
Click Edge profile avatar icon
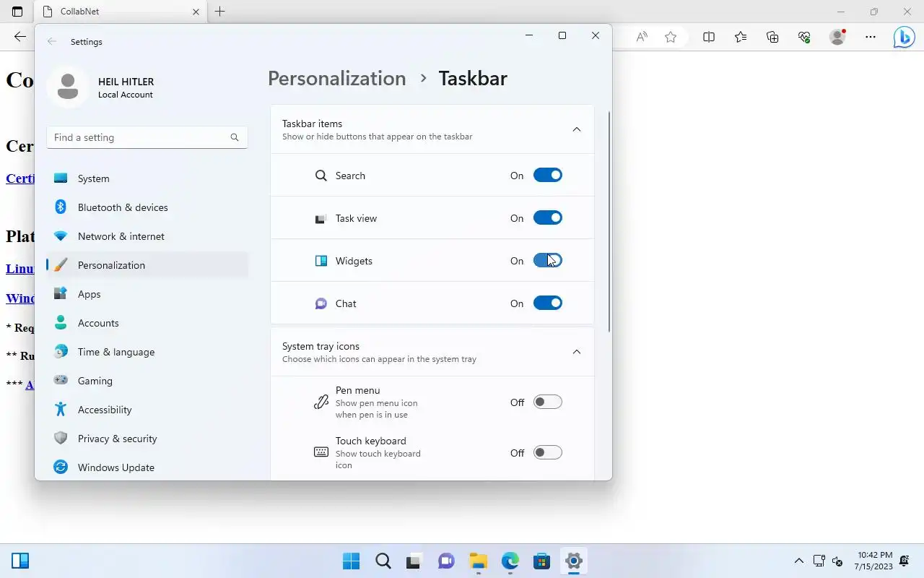837,37
